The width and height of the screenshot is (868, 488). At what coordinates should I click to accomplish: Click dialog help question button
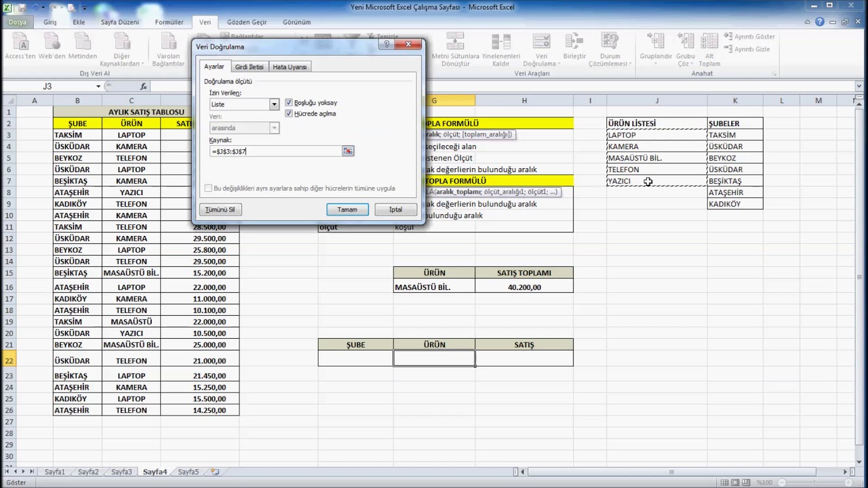point(387,45)
